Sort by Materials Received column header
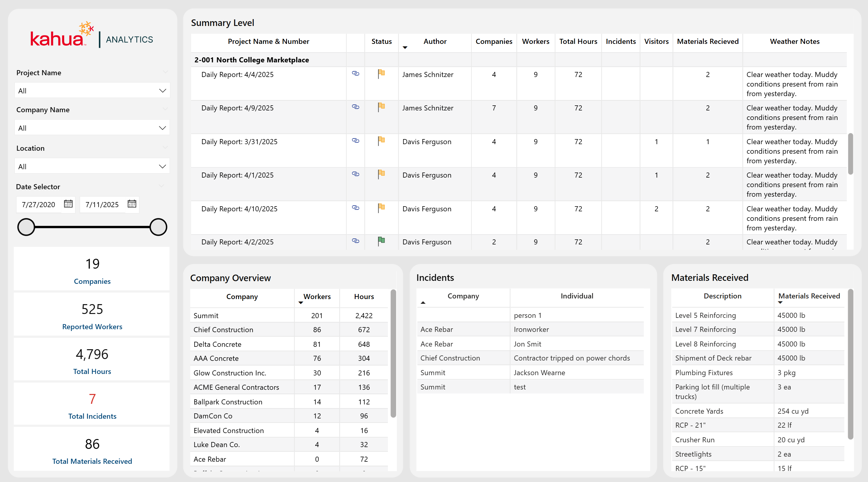868x482 pixels. (809, 296)
